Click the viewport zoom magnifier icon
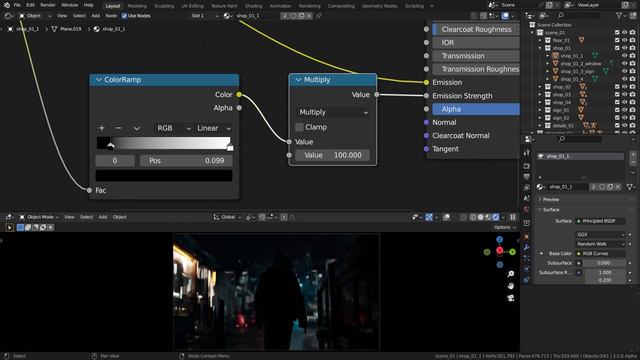Viewport: 640px width, 360px height. (511, 274)
